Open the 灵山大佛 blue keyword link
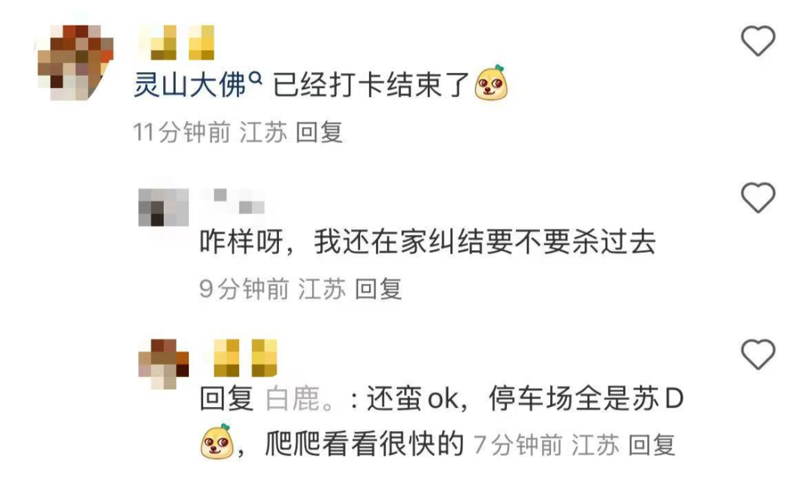Viewport: 812px width, 504px height. pyautogui.click(x=189, y=85)
